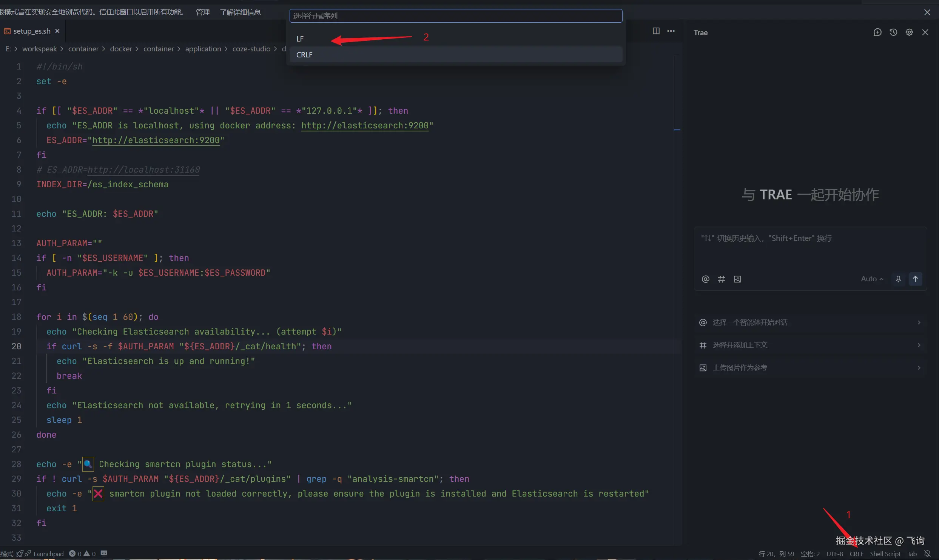Open 选择并添加上下文 option
939x560 pixels.
[810, 345]
